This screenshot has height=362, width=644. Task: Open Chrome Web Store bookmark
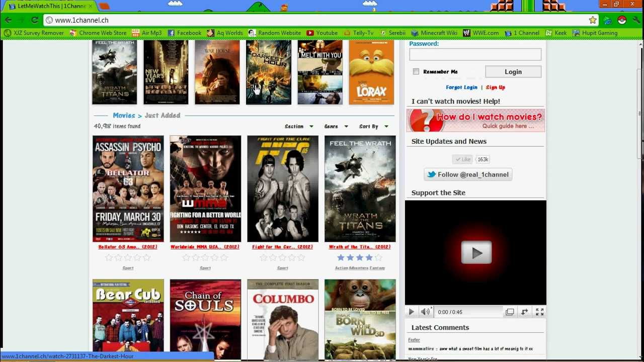pyautogui.click(x=98, y=33)
